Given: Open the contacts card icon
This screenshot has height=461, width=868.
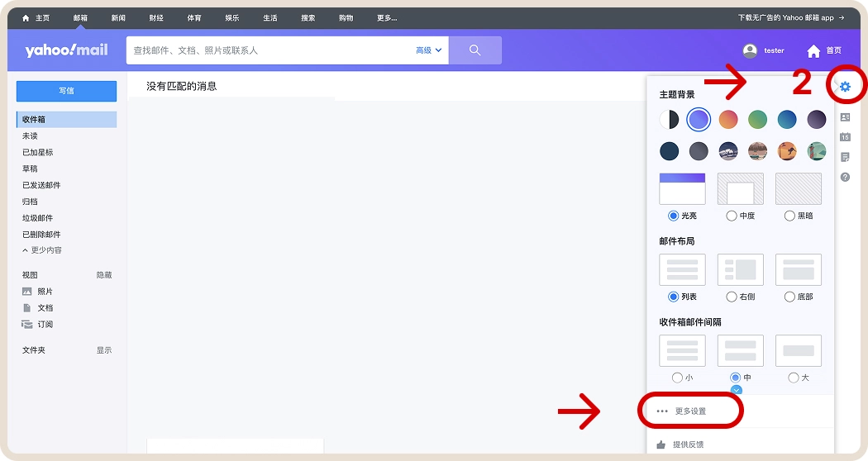Looking at the screenshot, I should click(845, 117).
